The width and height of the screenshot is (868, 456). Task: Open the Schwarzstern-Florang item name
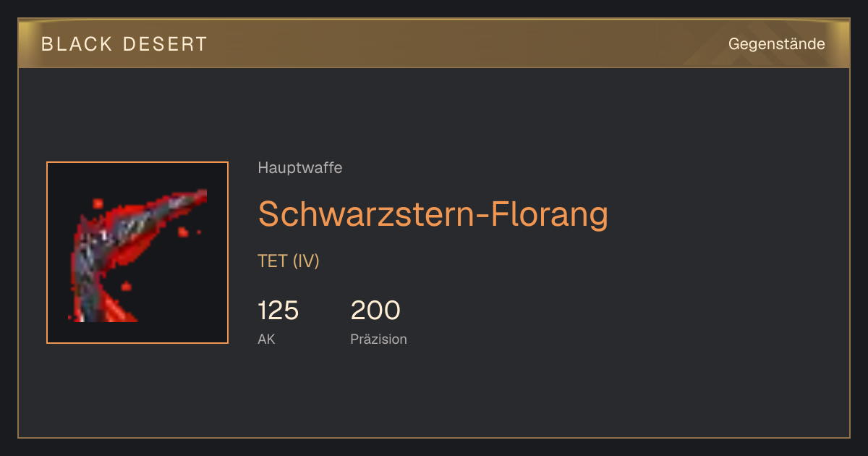tap(433, 214)
